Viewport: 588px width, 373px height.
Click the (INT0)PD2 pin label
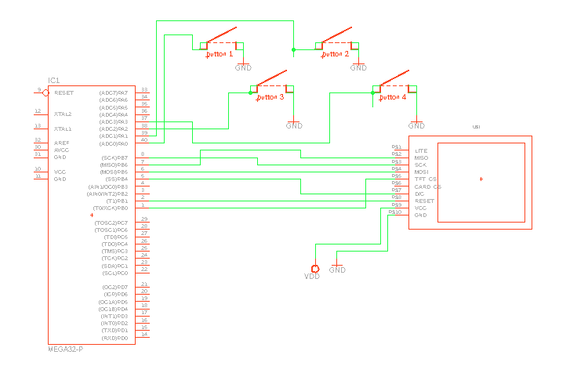[114, 324]
